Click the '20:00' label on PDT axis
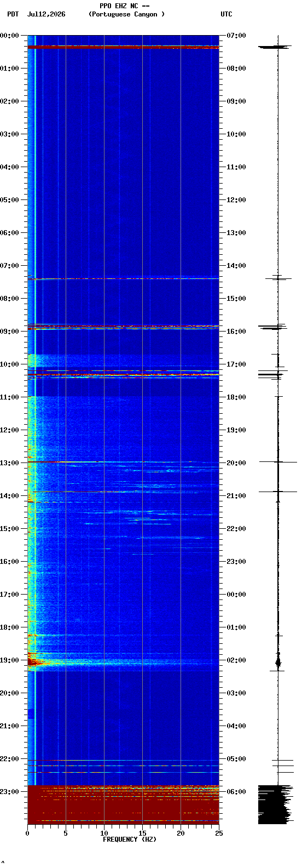Viewport: 302px width, 868px height. [9, 693]
